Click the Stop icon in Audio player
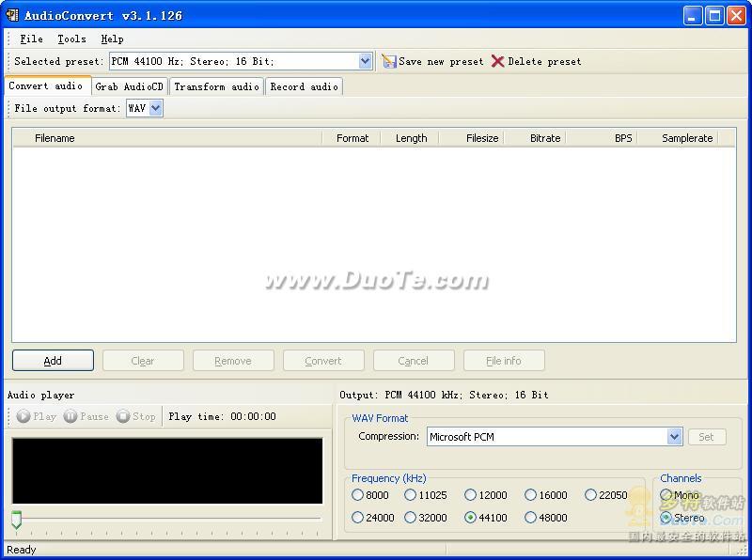Image resolution: width=752 pixels, height=560 pixels. [x=123, y=416]
